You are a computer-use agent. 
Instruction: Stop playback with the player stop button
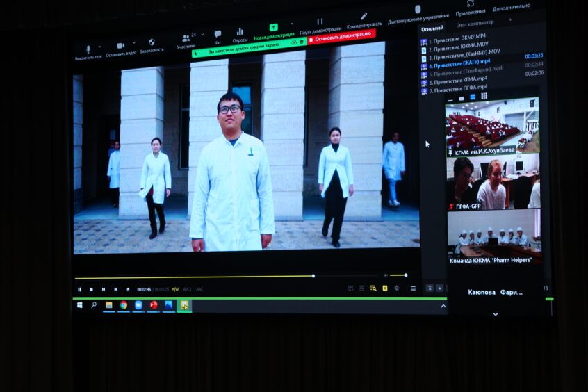[x=91, y=289]
